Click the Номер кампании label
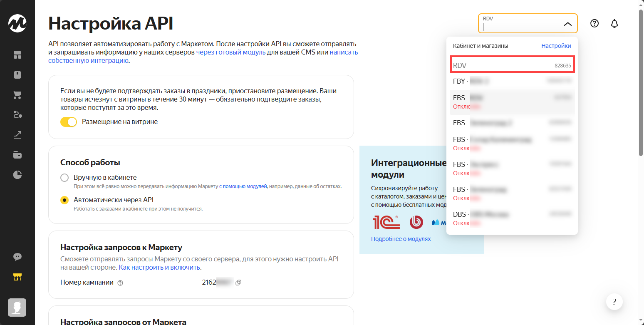This screenshot has height=325, width=644. point(87,283)
